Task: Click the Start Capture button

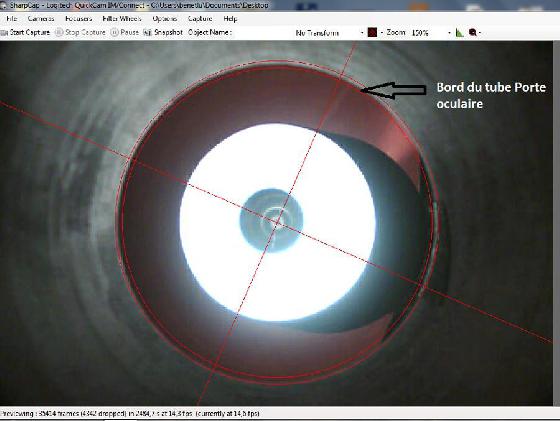Action: pos(25,32)
